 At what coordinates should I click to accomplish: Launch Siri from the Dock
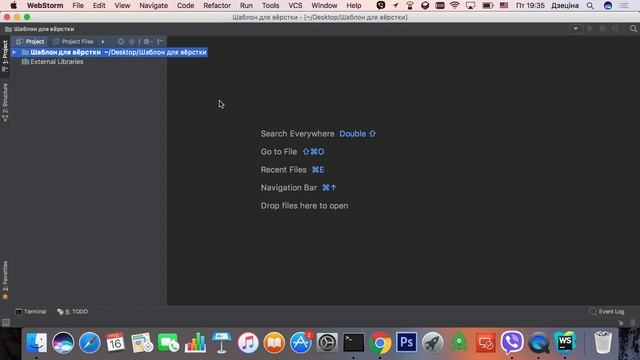[63, 342]
